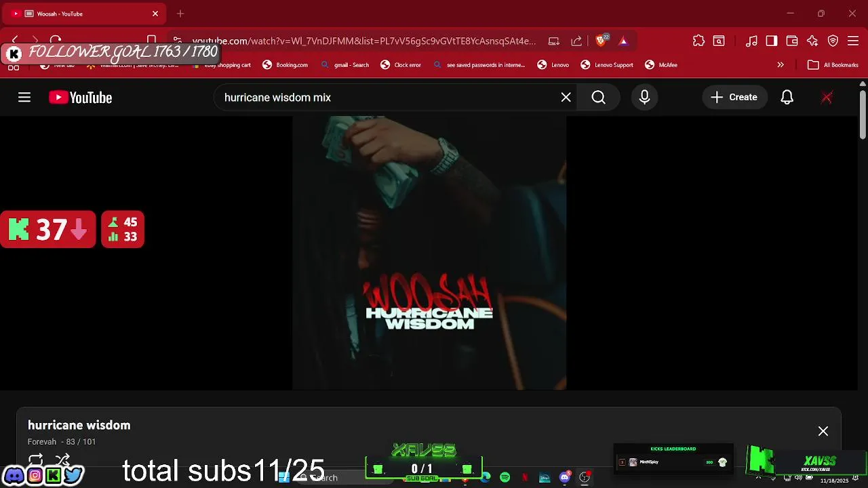Image resolution: width=868 pixels, height=488 pixels.
Task: Open the 'gmail - Search' bookmark
Action: point(345,65)
